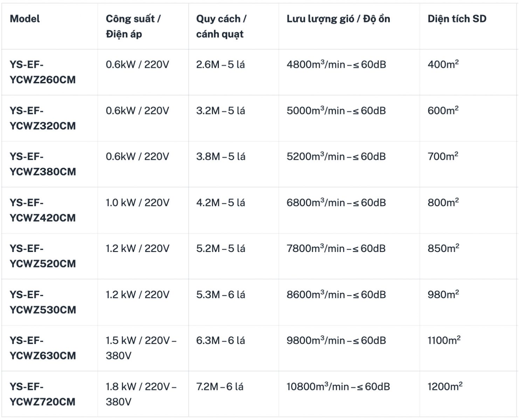
Task: Click the YS-EF-YCWZ720CM model name
Action: [43, 394]
